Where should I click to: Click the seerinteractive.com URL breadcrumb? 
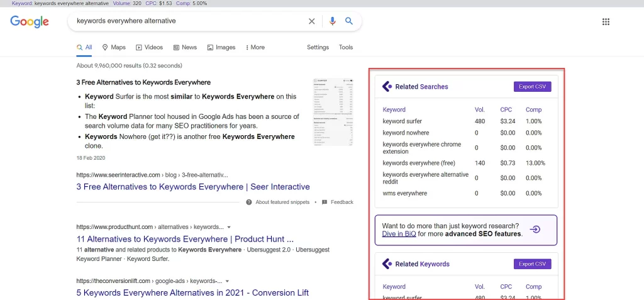click(x=152, y=175)
